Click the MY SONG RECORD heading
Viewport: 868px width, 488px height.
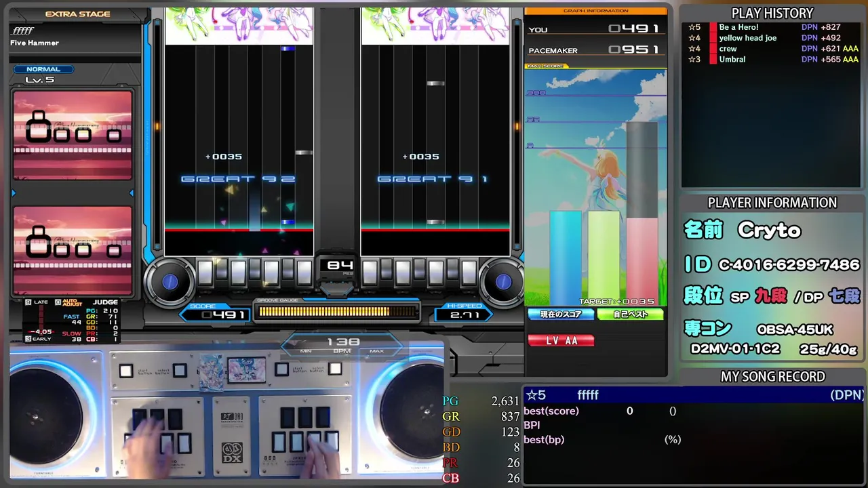pyautogui.click(x=772, y=377)
